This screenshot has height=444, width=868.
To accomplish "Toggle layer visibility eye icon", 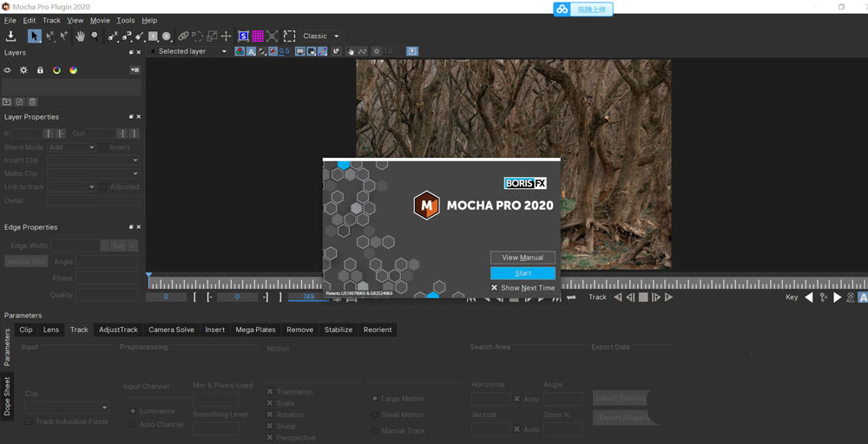I will tap(7, 70).
